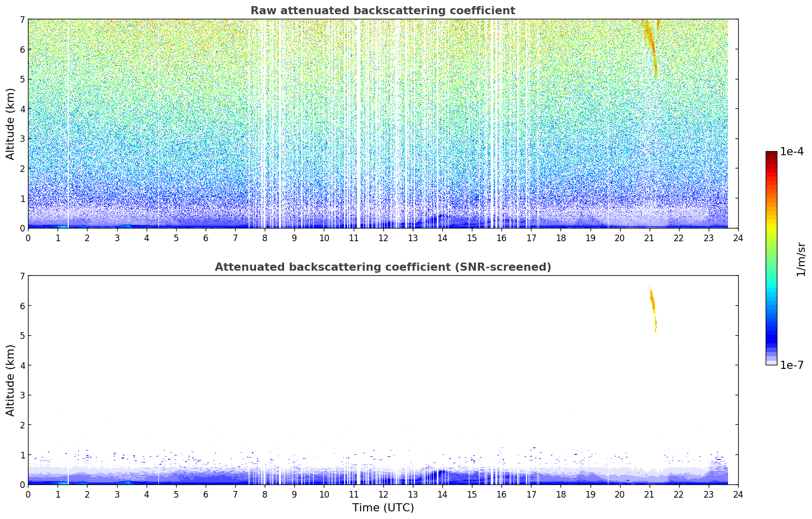Click the orange cloud streak in the raw plot
The height and width of the screenshot is (519, 812).
point(651,48)
